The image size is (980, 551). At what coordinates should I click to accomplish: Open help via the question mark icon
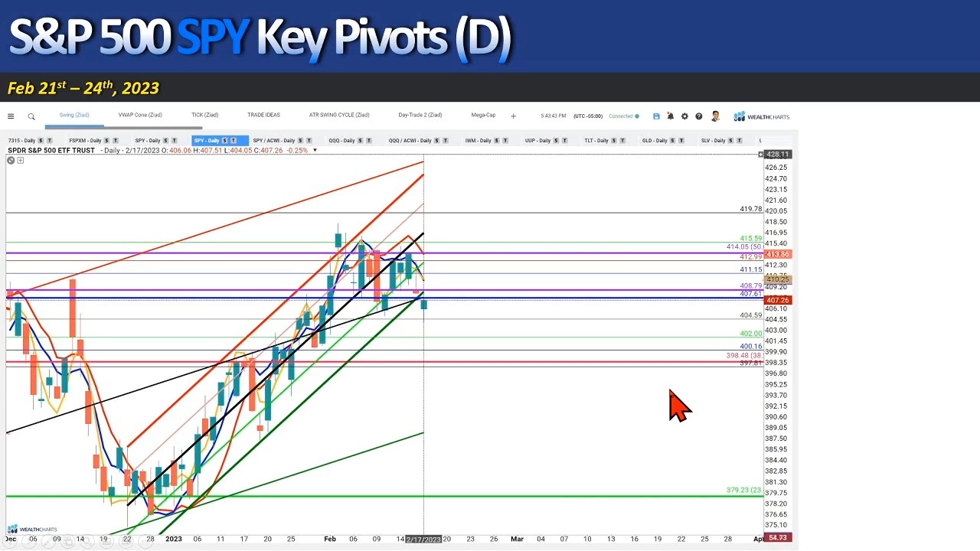point(698,116)
